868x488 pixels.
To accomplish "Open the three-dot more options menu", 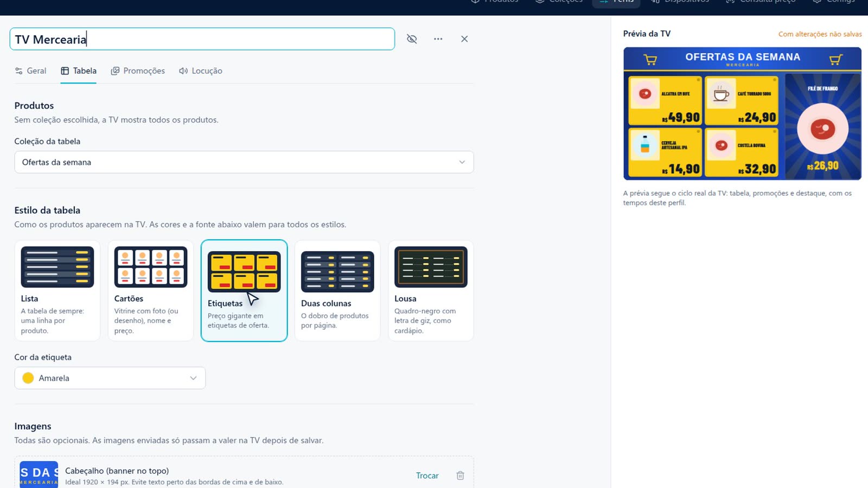I will point(438,39).
